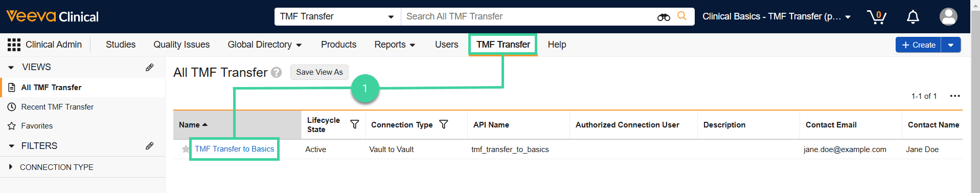Open the Reports menu
Image resolution: width=980 pixels, height=193 pixels.
tap(395, 45)
